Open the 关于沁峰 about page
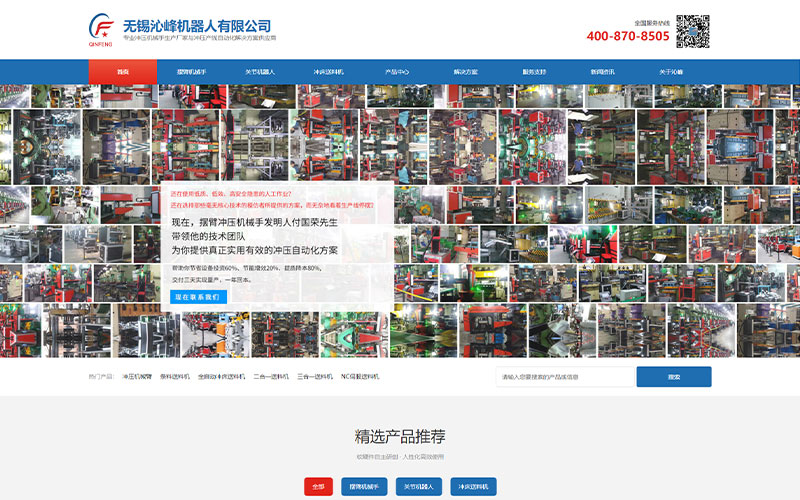This screenshot has width=800, height=500. coord(671,72)
